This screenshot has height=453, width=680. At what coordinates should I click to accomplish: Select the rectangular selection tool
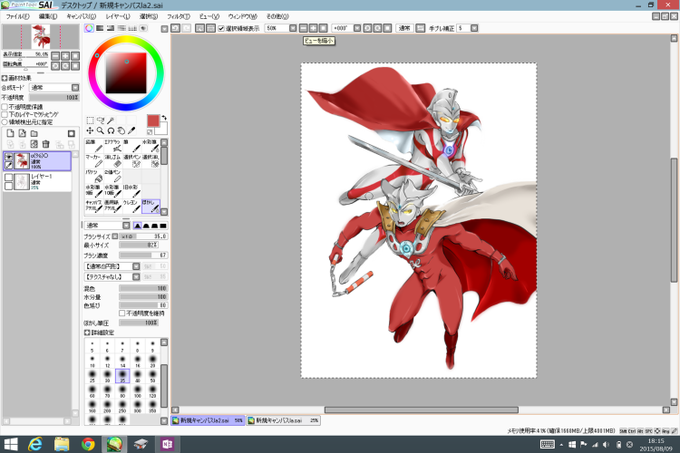[x=90, y=121]
